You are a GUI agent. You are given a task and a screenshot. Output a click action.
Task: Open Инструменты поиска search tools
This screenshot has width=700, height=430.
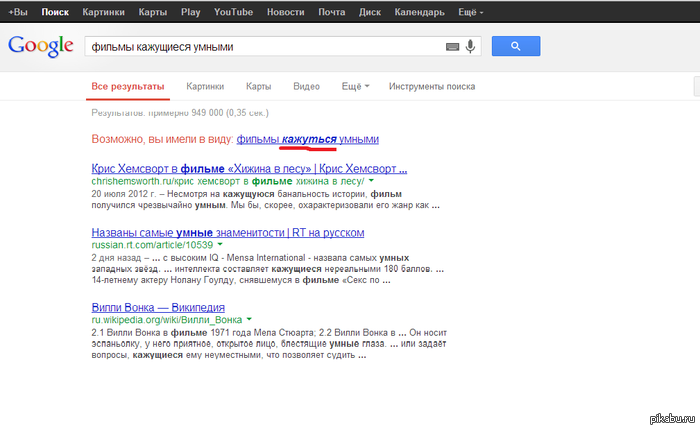tap(432, 87)
